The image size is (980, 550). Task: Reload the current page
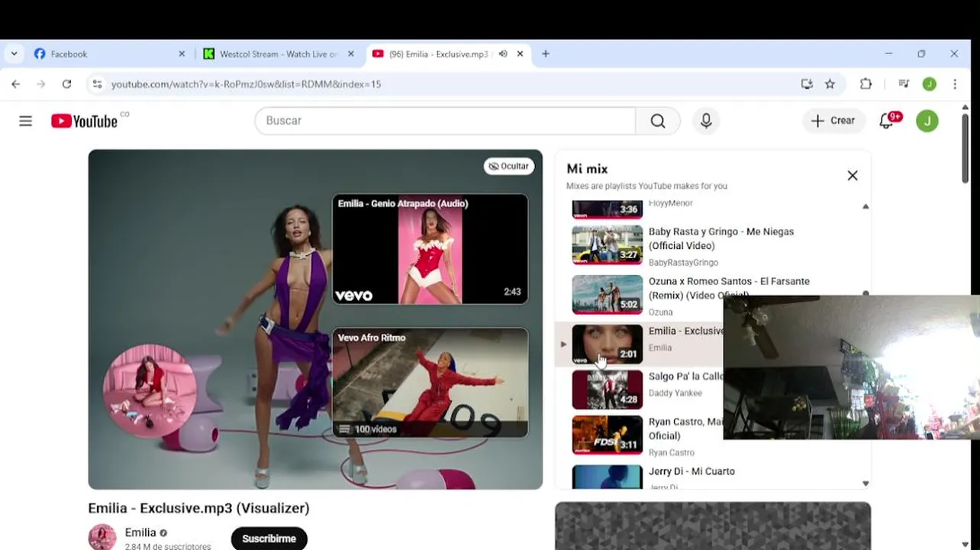pyautogui.click(x=66, y=84)
